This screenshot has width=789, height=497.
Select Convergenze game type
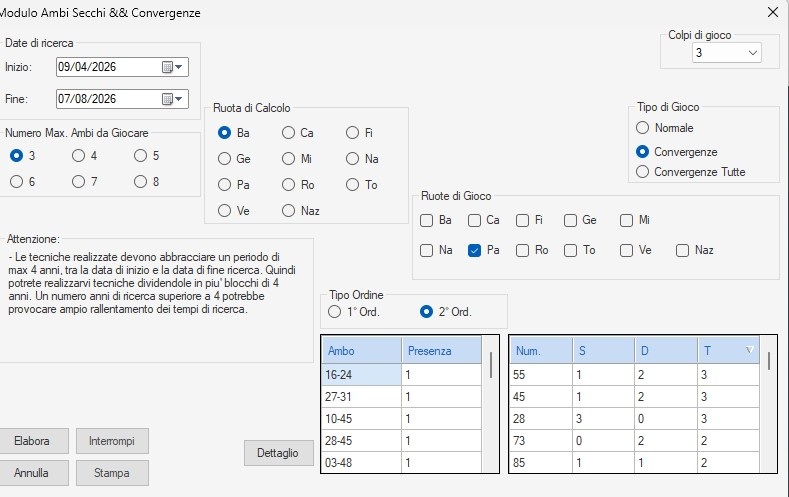[x=643, y=151]
